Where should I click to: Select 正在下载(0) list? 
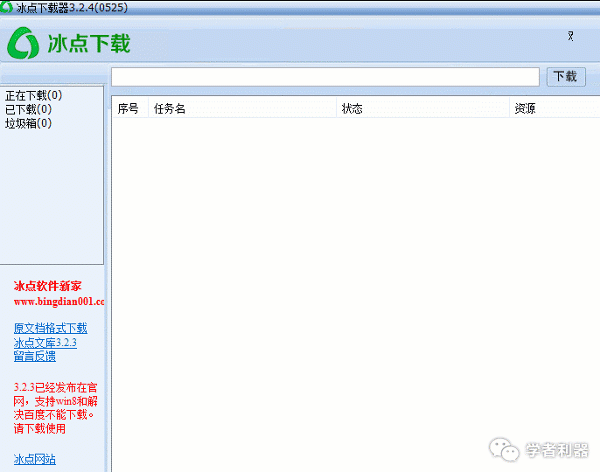pos(34,95)
